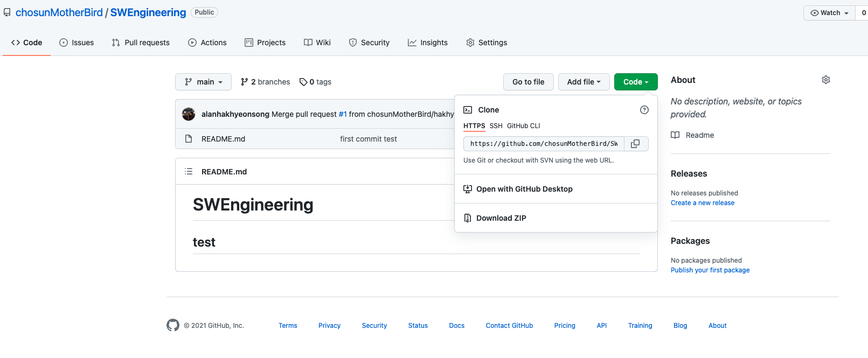Image resolution: width=868 pixels, height=358 pixels.
Task: Open the clone help question-mark icon
Action: [644, 110]
